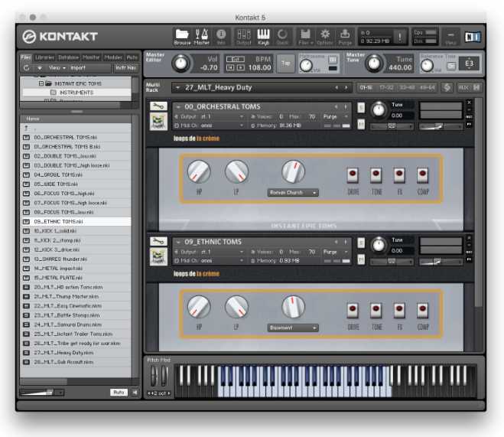
Task: Open wrench edit mode for ETHNIC TOMS
Action: pos(158,241)
